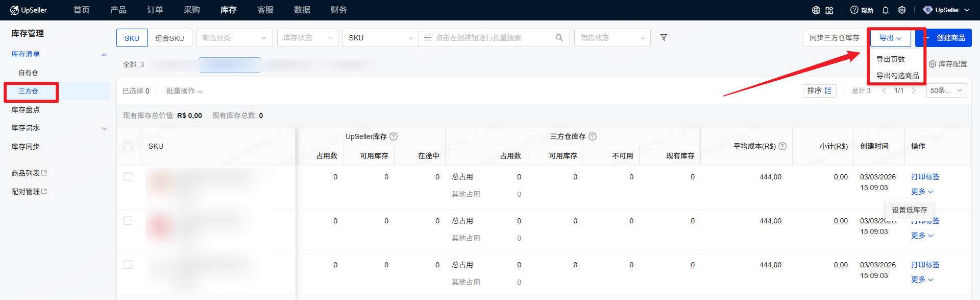Click the globe language icon

(x=816, y=10)
